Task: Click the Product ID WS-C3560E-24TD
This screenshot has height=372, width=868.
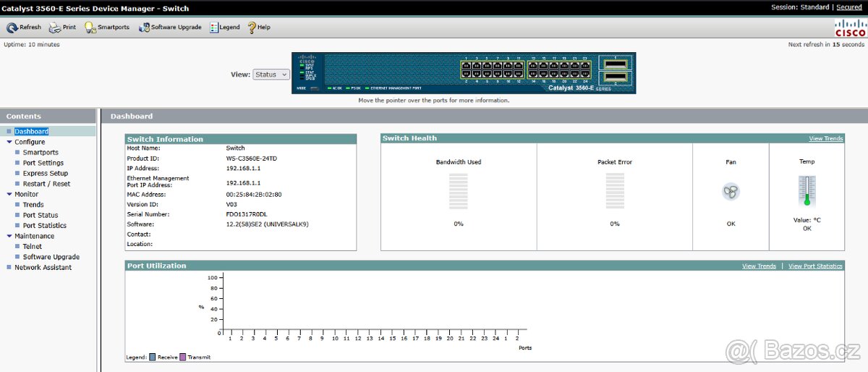Action: tap(253, 158)
